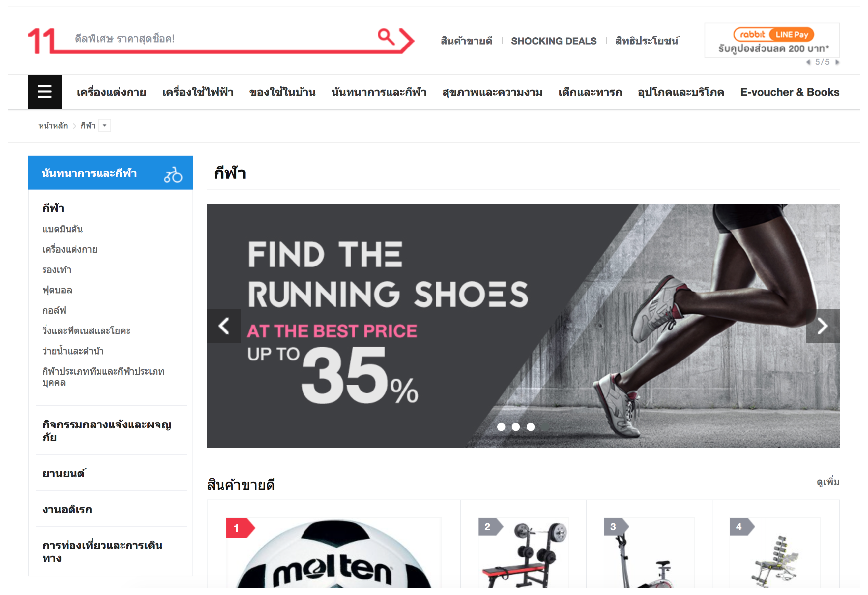Click the ดูเพิ่ม link beside สินค้าขายดี
868x595 pixels.
[x=828, y=482]
